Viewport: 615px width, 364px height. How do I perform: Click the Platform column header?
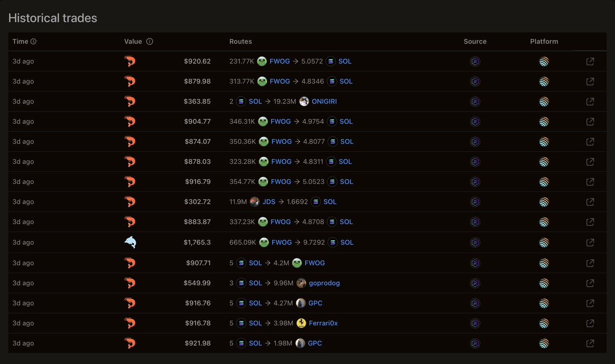(544, 41)
